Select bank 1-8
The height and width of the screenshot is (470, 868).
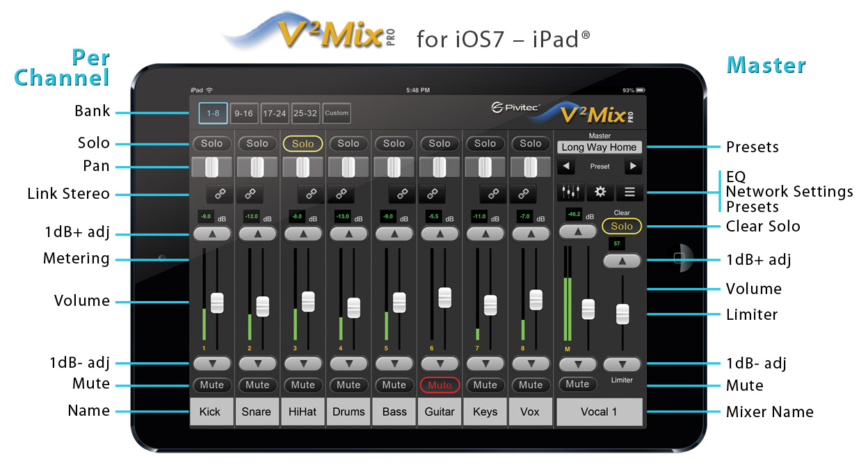click(213, 113)
